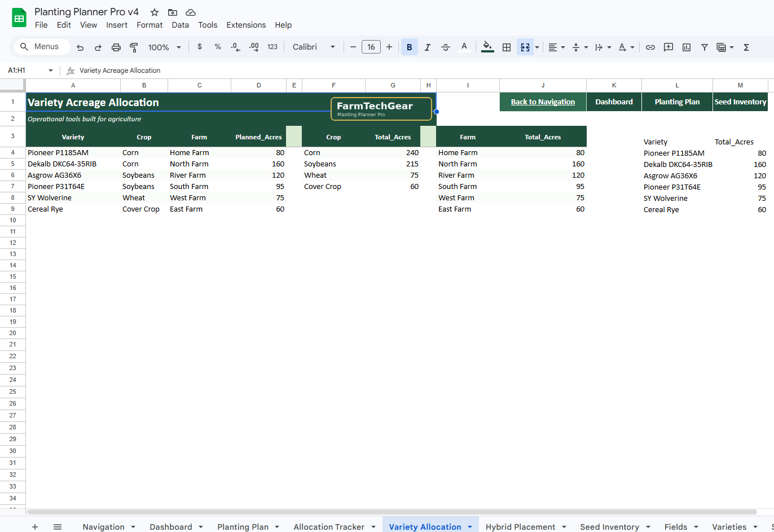Open the Format menu

click(x=149, y=25)
